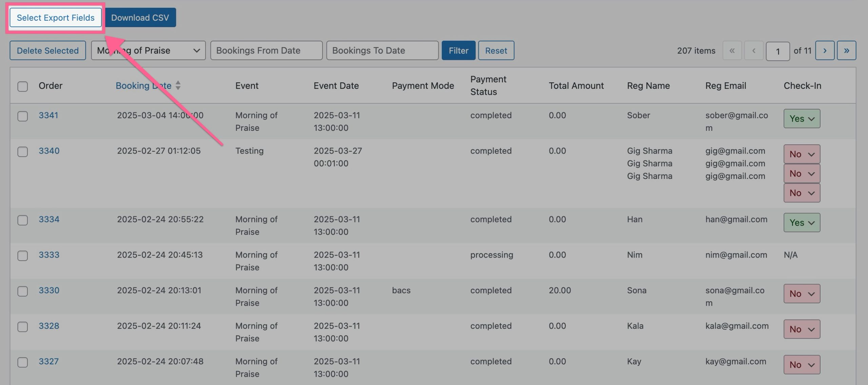Open order 3328 link
Viewport: 868px width, 385px height.
point(49,326)
